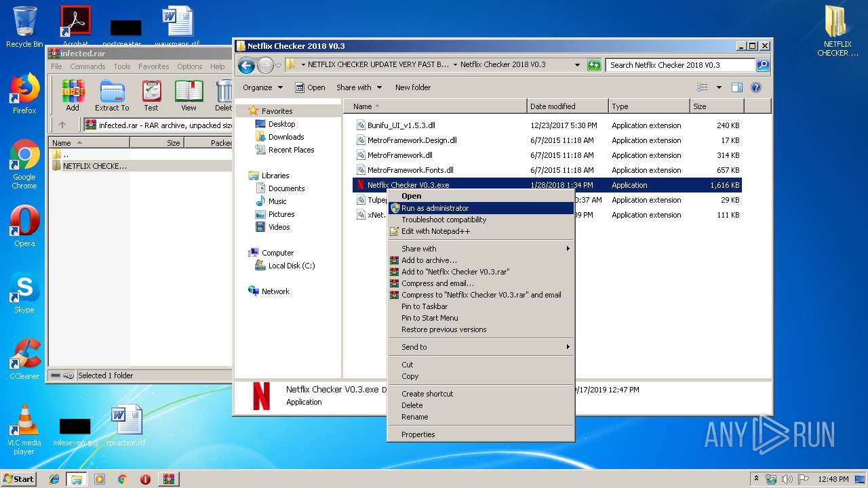Sort by Date modified column header
The height and width of the screenshot is (488, 868).
(x=567, y=106)
